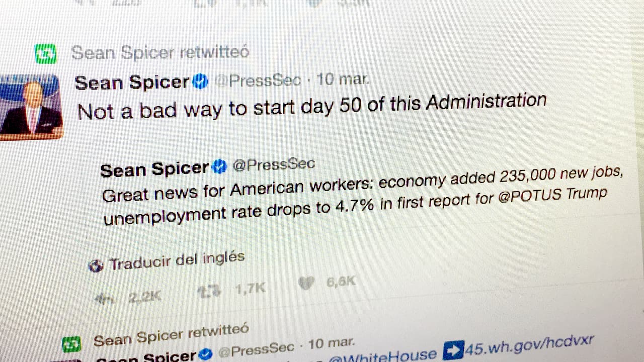
Task: Click the reply arrow icon under the tweet
Action: [x=105, y=299]
